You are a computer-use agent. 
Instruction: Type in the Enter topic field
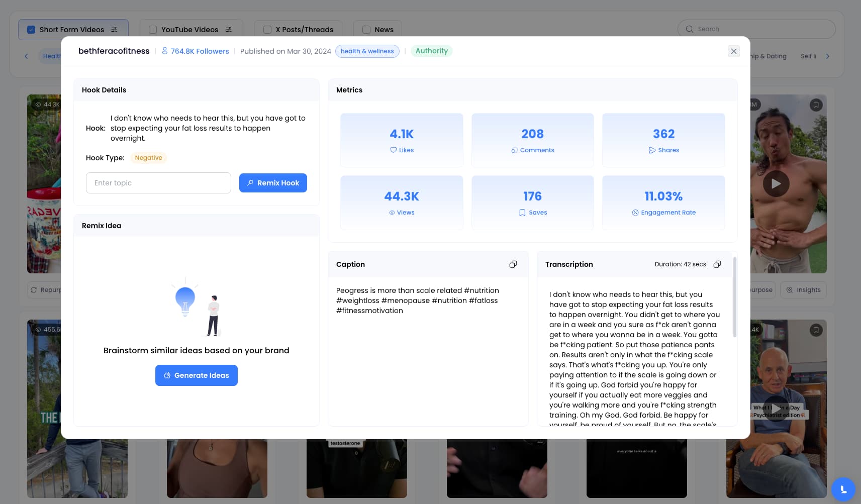(x=158, y=183)
